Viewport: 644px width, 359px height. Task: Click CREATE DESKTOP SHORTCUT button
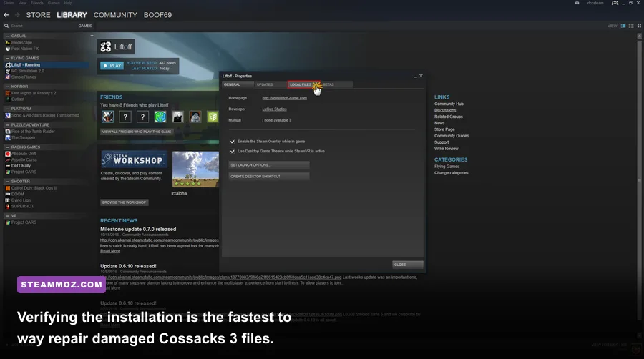pyautogui.click(x=268, y=177)
